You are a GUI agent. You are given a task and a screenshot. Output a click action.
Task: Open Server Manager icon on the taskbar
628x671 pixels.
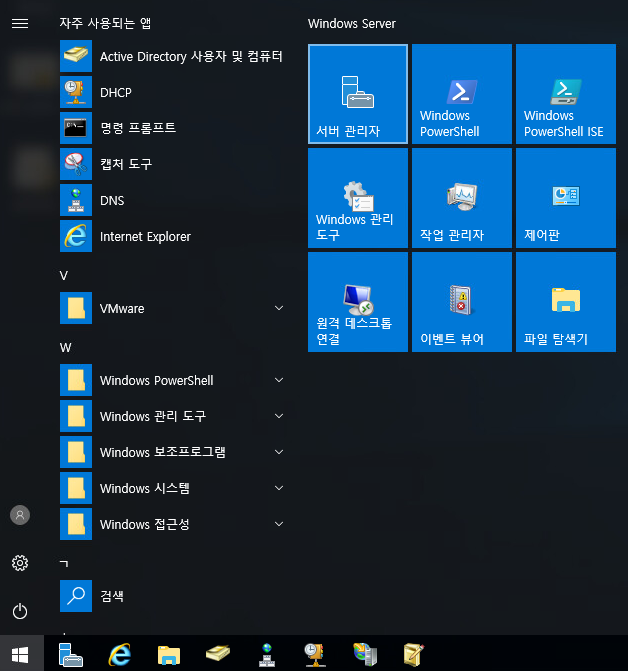pyautogui.click(x=71, y=655)
